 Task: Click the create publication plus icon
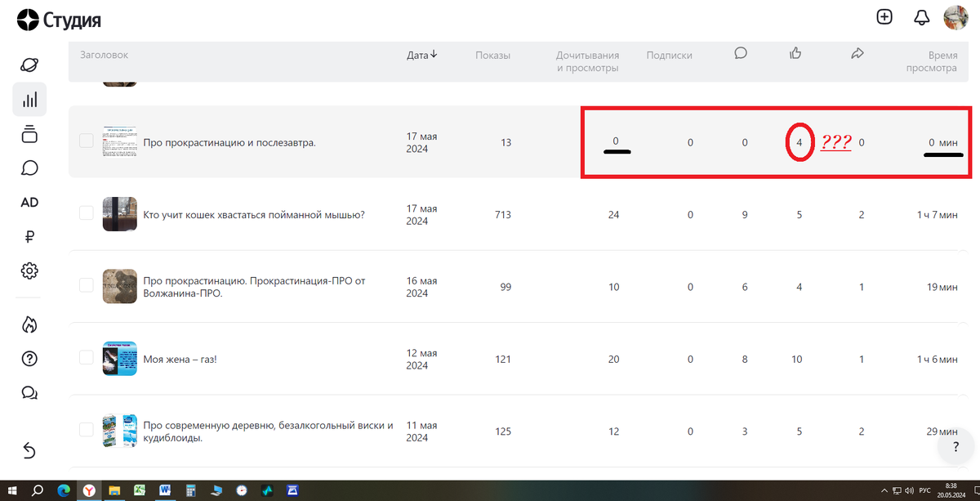pyautogui.click(x=884, y=17)
